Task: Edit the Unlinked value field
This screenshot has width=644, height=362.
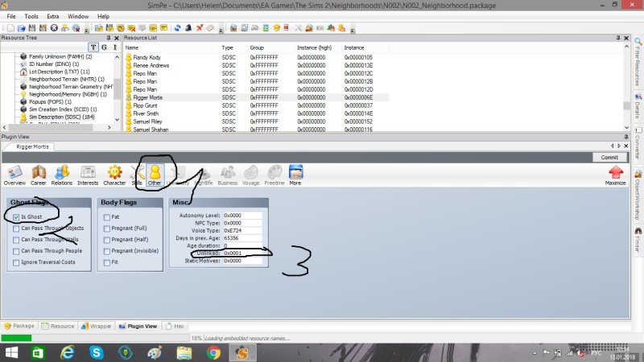Action: coord(242,253)
